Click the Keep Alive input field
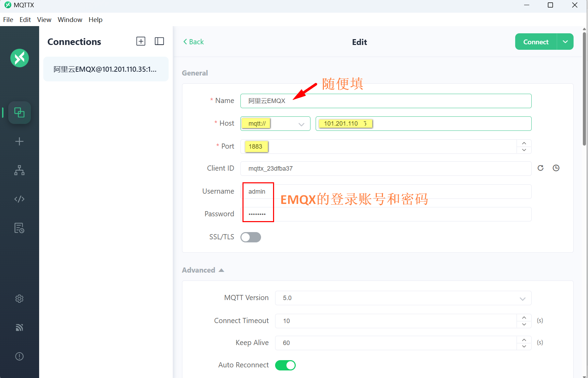588x378 pixels. (396, 343)
